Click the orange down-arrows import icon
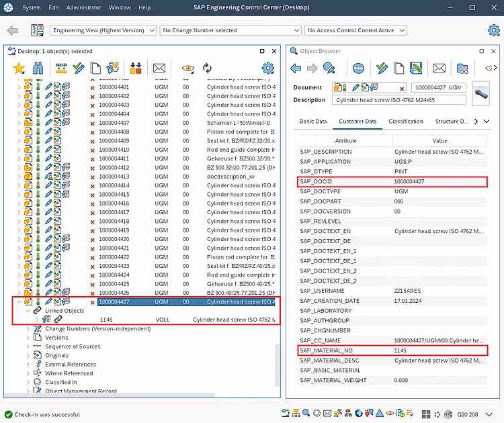The image size is (504, 423). [x=136, y=68]
